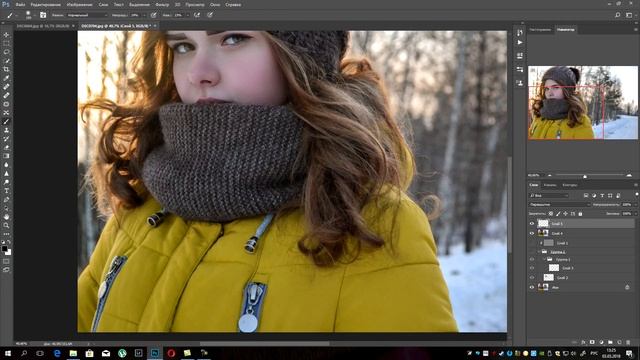Click the Navigator zoom slider handle
The image size is (640, 360).
pyautogui.click(x=585, y=176)
